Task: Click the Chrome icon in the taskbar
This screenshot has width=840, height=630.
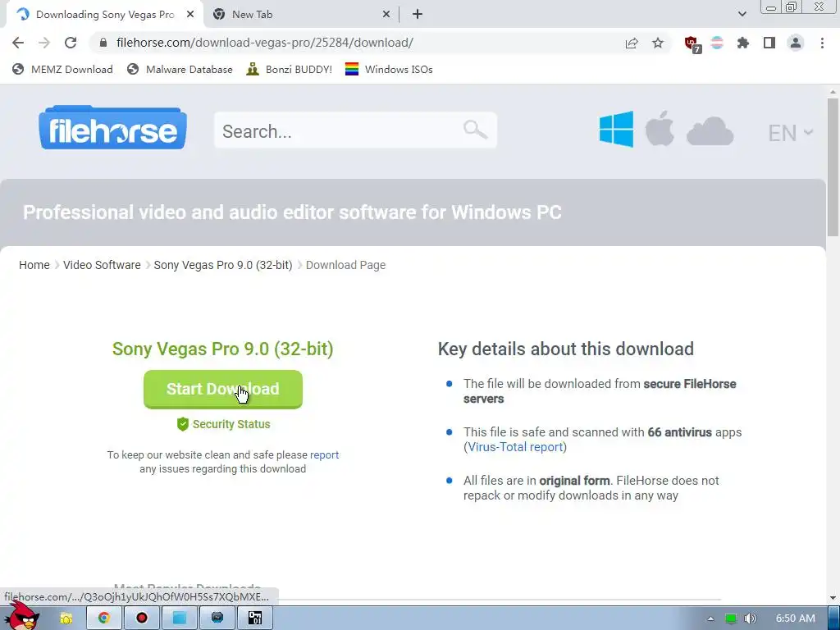Action: pos(104,619)
